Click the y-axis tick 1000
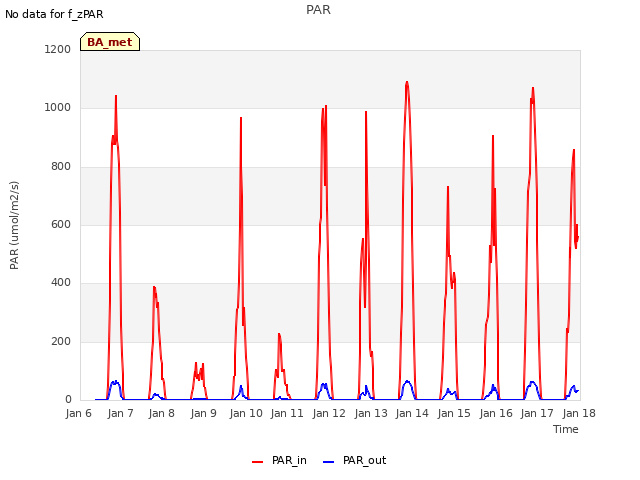 58,108
